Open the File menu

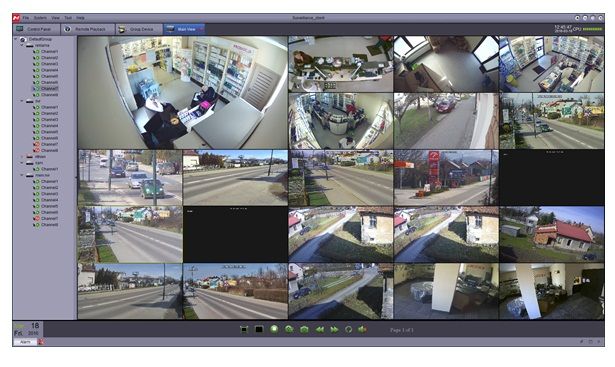pos(26,18)
